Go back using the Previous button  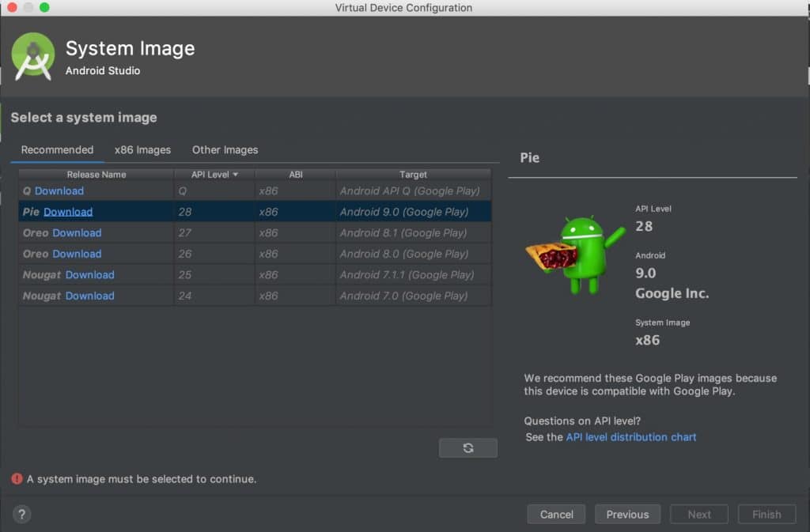point(627,514)
